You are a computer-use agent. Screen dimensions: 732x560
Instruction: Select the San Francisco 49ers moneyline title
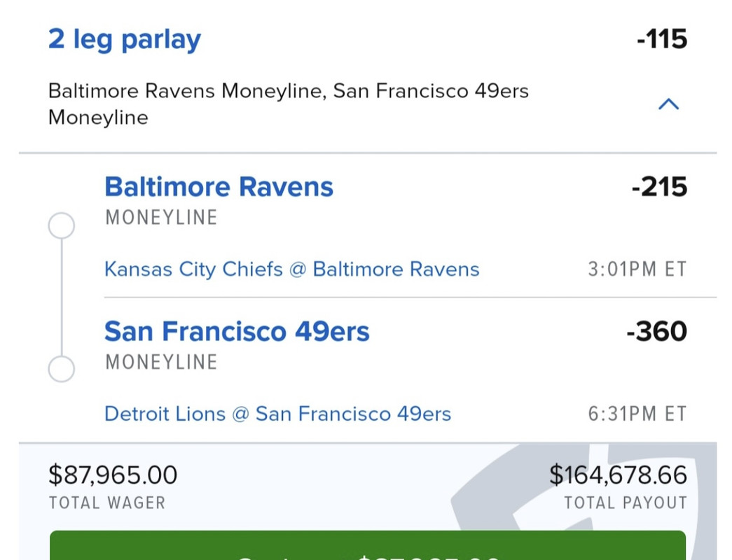pyautogui.click(x=237, y=331)
